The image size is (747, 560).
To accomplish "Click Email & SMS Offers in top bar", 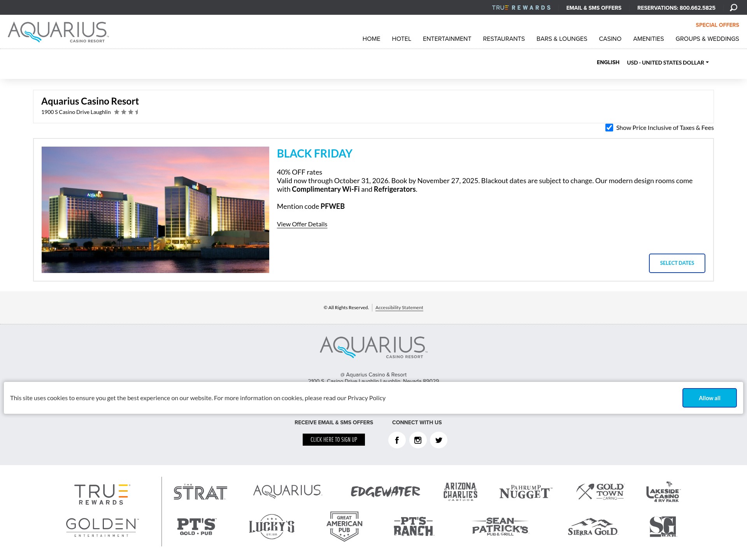I will pyautogui.click(x=594, y=8).
